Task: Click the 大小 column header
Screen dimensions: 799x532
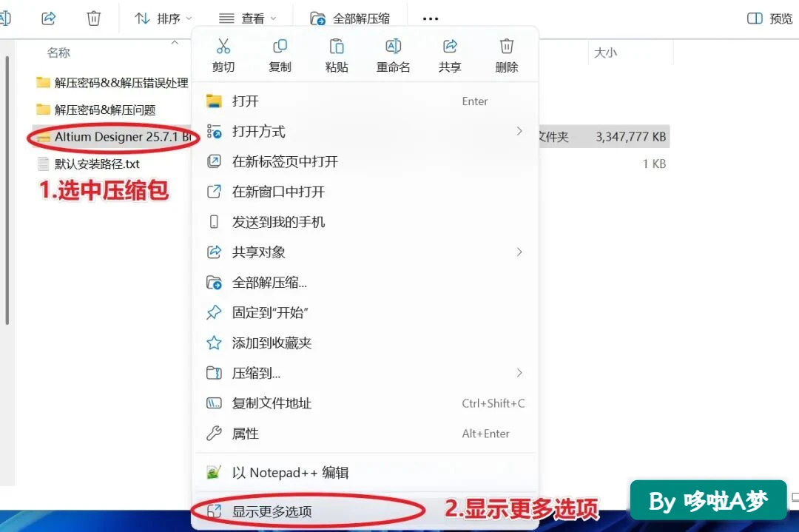Action: click(605, 53)
